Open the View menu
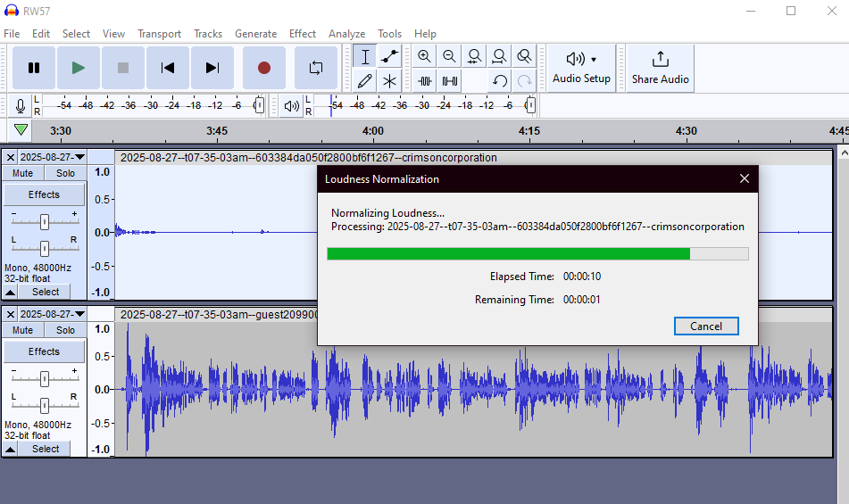This screenshot has height=504, width=849. click(113, 34)
